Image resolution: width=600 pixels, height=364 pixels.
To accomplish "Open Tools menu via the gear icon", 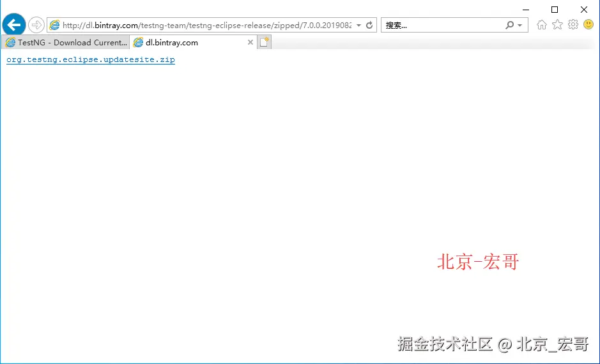I will pyautogui.click(x=573, y=25).
